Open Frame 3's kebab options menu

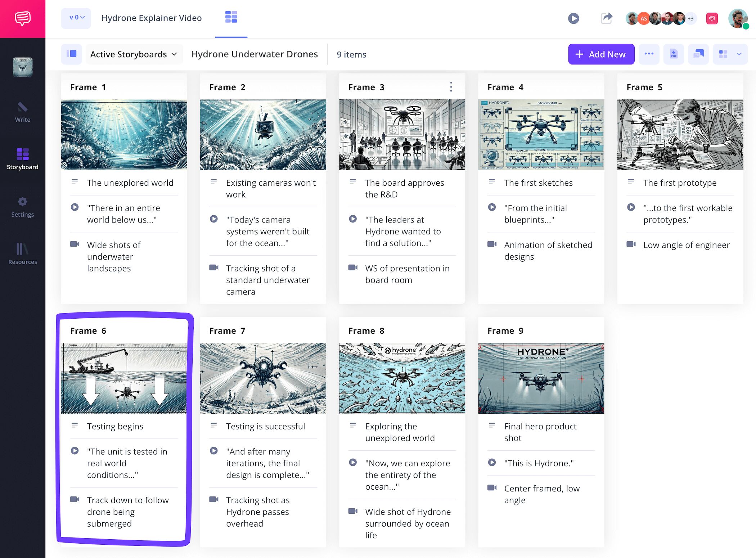pos(451,87)
